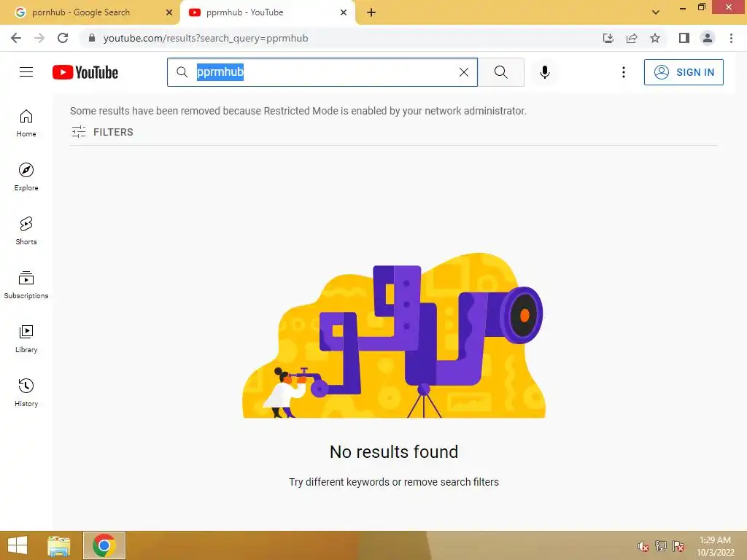Open a new browser tab

point(371,12)
